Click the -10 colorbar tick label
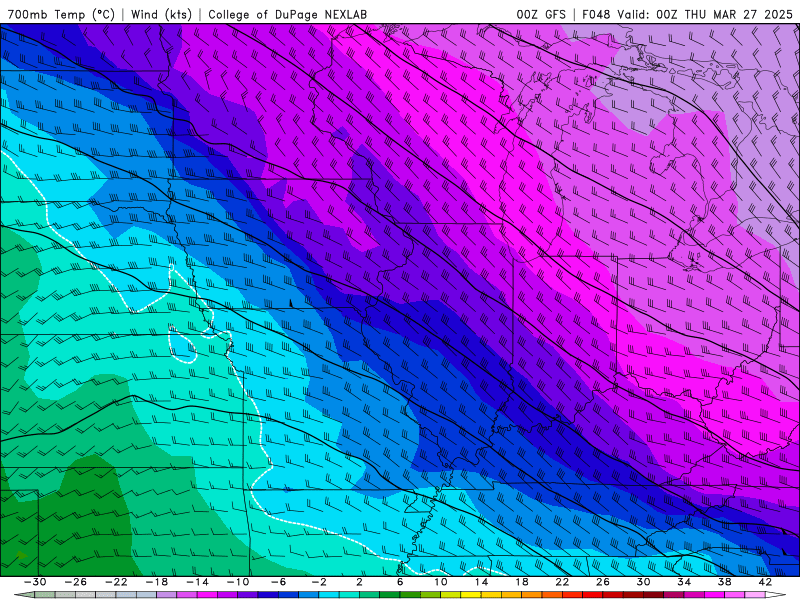 coord(237,582)
